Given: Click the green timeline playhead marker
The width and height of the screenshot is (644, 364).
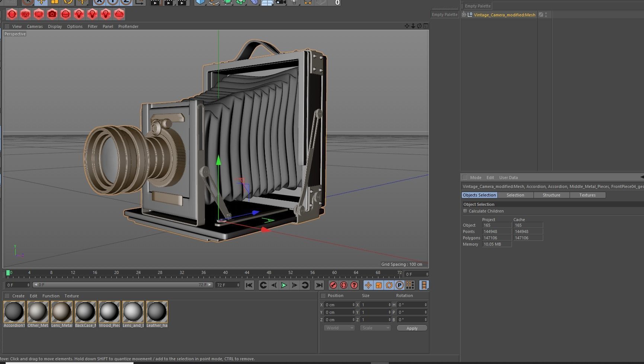Looking at the screenshot, I should coord(8,273).
